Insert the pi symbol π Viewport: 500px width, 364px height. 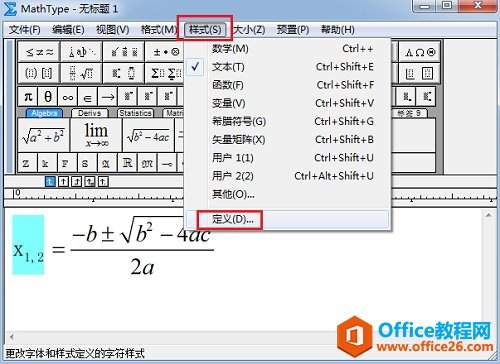[28, 97]
